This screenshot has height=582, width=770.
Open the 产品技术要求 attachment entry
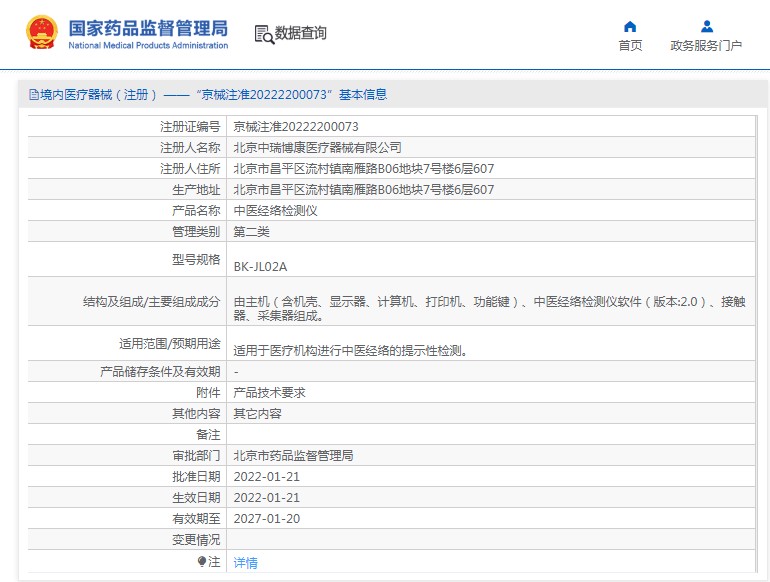(269, 393)
